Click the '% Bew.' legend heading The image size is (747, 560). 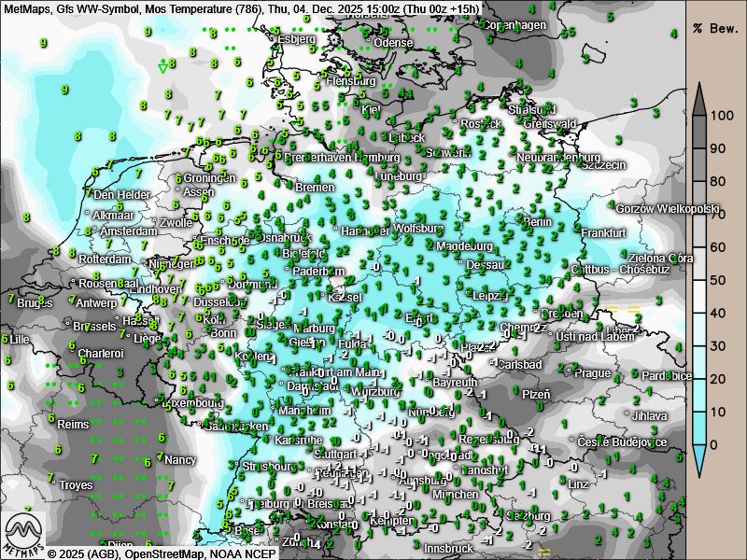715,27
